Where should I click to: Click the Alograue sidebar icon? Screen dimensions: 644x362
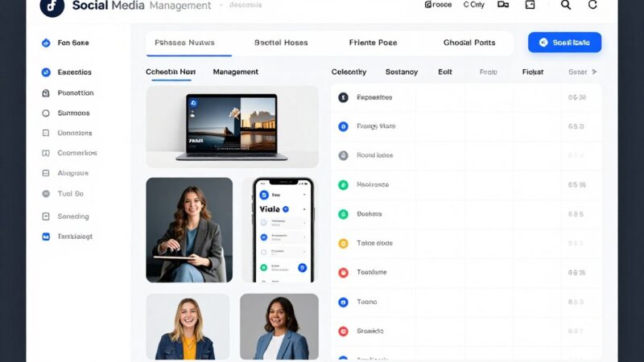46,173
